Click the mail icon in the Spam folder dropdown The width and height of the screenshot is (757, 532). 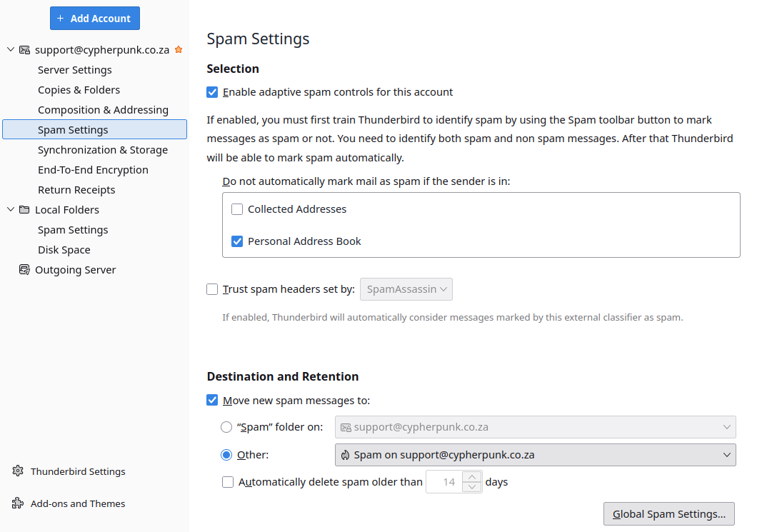pyautogui.click(x=346, y=427)
